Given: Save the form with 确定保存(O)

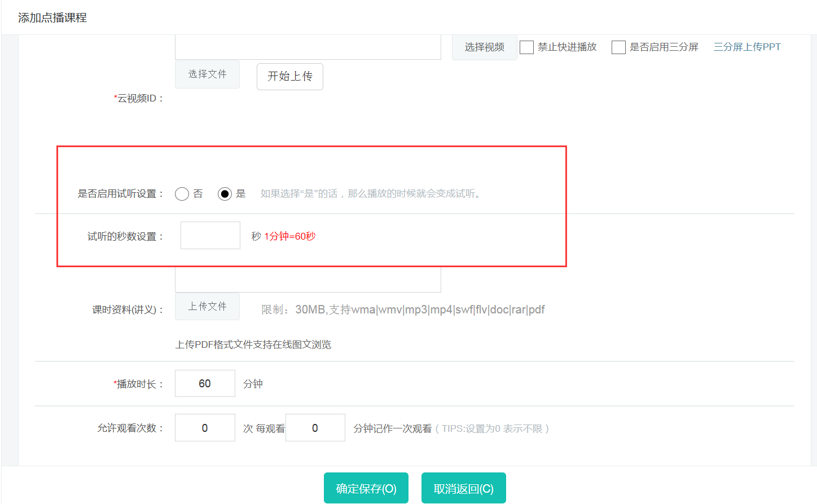Looking at the screenshot, I should tap(366, 488).
